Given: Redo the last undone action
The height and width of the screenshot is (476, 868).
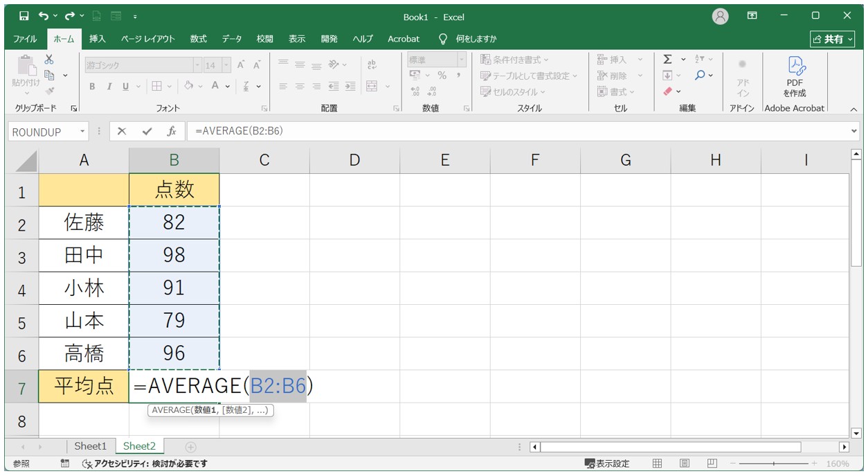Looking at the screenshot, I should (70, 16).
